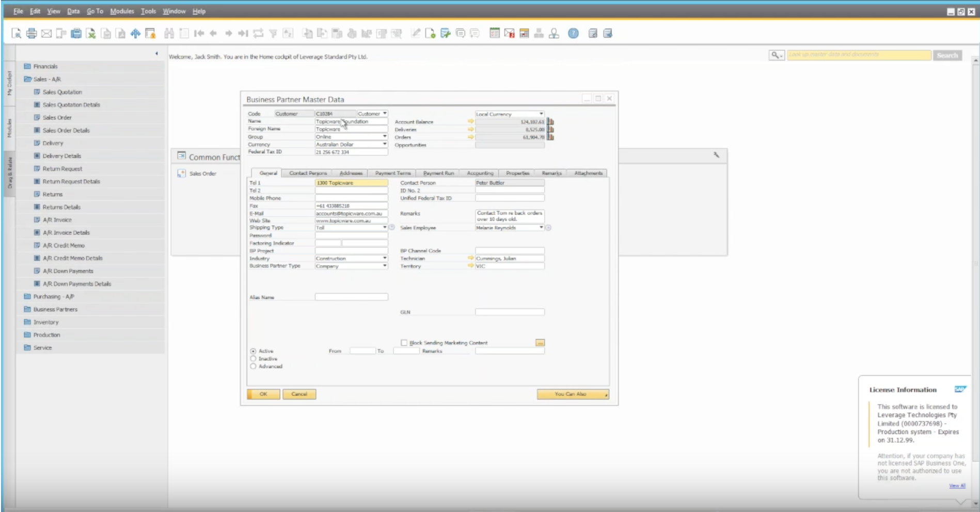Click the Cancel button
The width and height of the screenshot is (980, 512).
(299, 394)
